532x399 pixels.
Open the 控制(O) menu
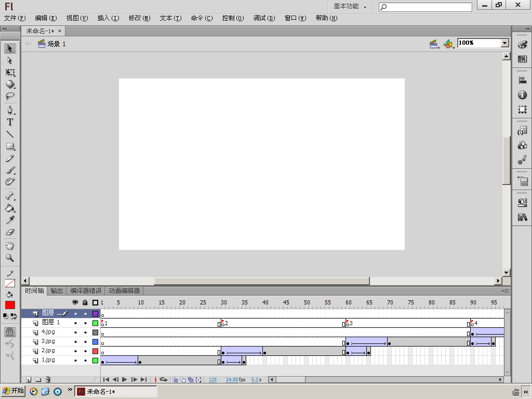pos(233,18)
